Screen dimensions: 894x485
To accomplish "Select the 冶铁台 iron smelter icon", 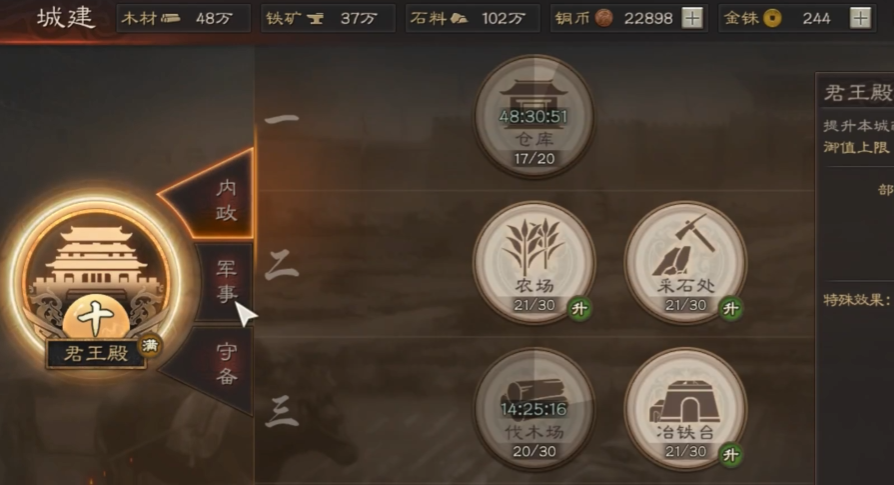I will pyautogui.click(x=686, y=409).
